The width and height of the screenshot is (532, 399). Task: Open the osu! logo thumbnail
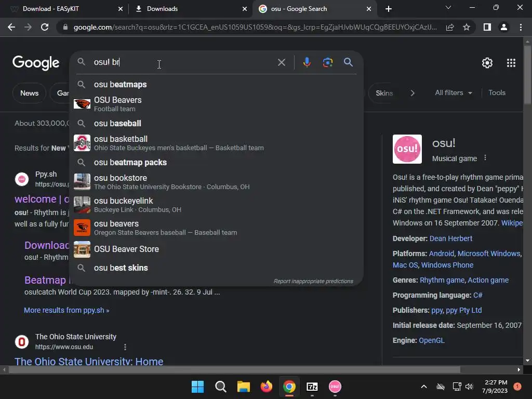407,149
